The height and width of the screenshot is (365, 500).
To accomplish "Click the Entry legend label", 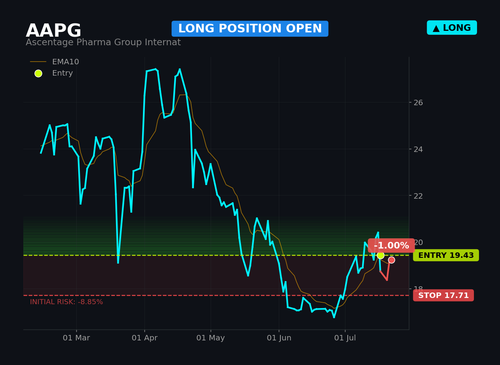I will pos(62,73).
